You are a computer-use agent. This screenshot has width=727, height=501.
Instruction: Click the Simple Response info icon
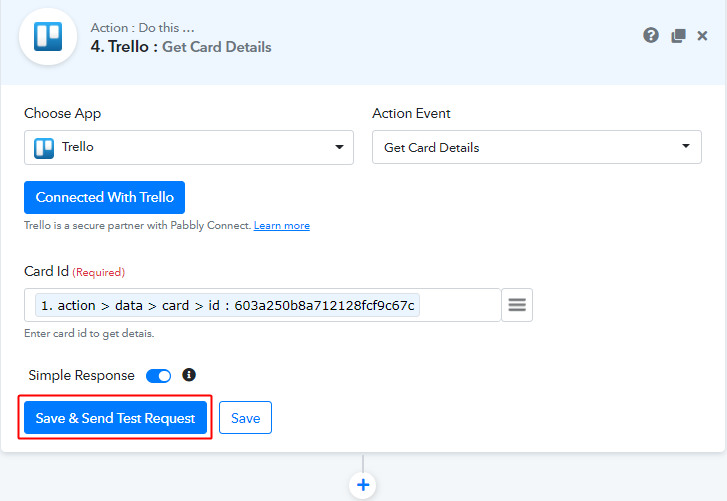click(189, 374)
